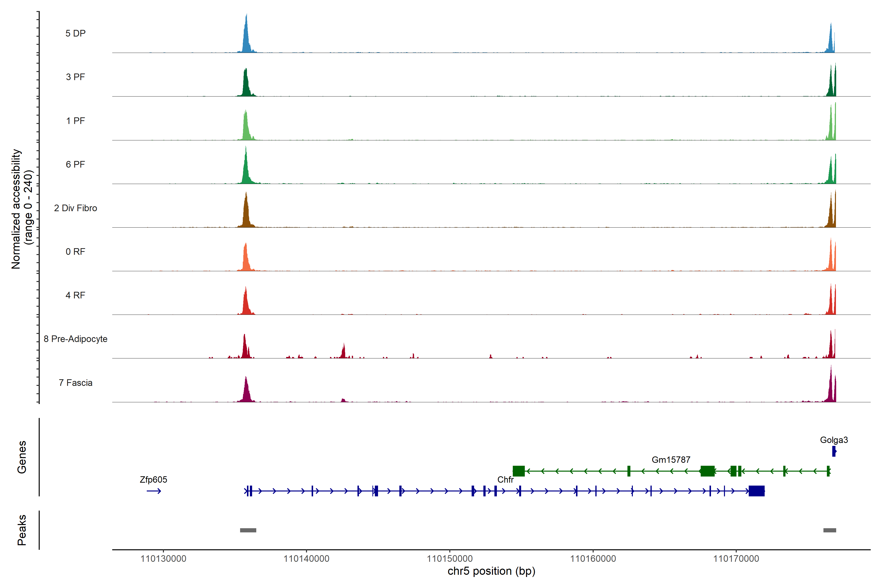Click the 7 Fascia track label
The height and width of the screenshot is (588, 882).
tap(75, 383)
